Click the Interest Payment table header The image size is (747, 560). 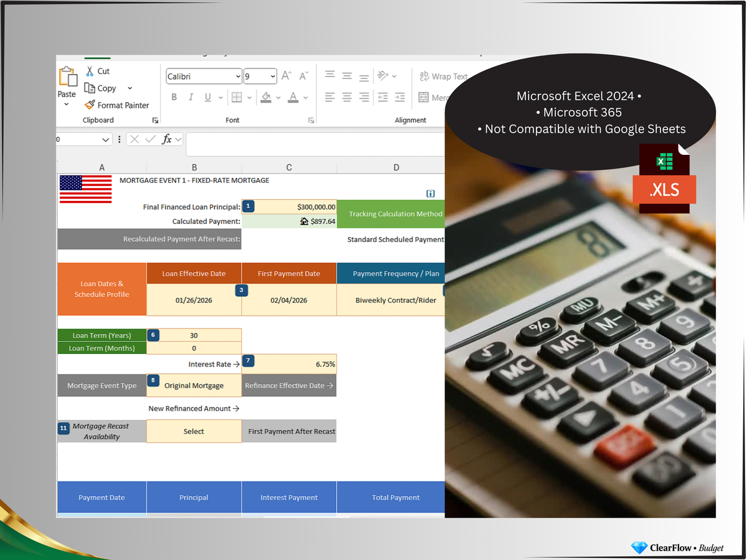289,498
